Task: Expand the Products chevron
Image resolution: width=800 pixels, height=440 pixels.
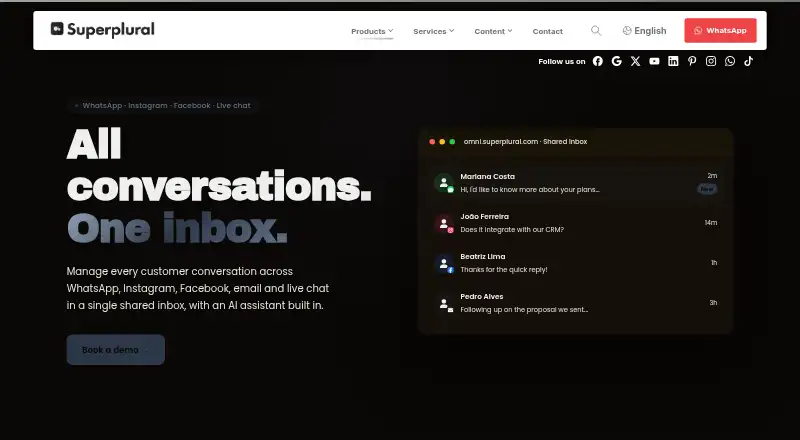Action: [x=390, y=31]
